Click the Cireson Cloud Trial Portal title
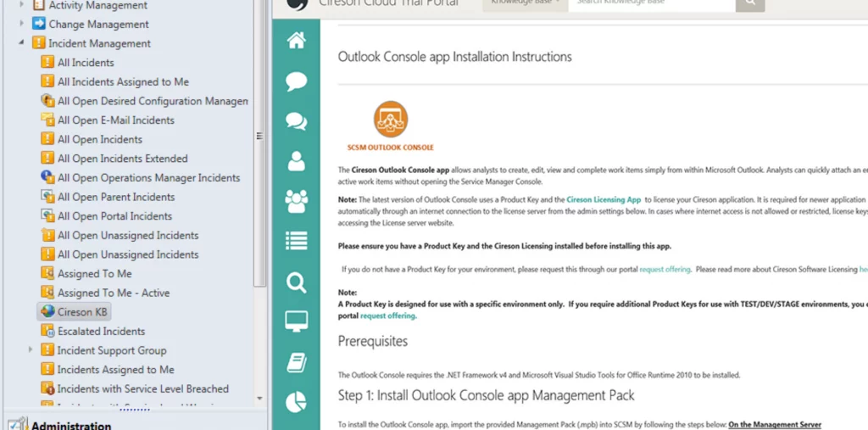 click(x=389, y=4)
